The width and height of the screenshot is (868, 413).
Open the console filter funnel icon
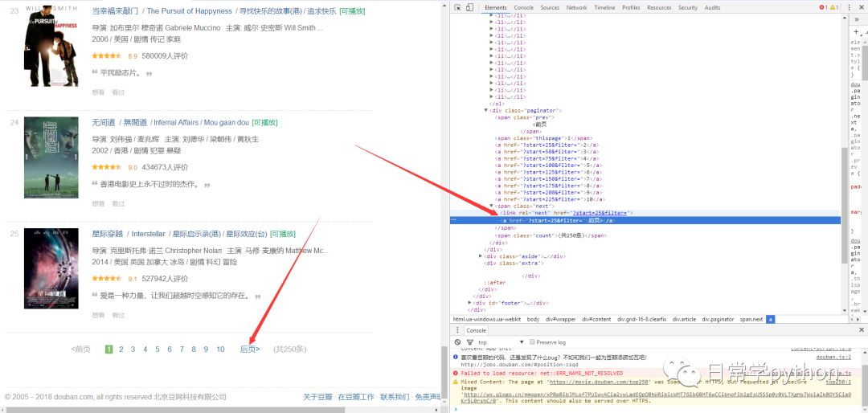[x=470, y=342]
